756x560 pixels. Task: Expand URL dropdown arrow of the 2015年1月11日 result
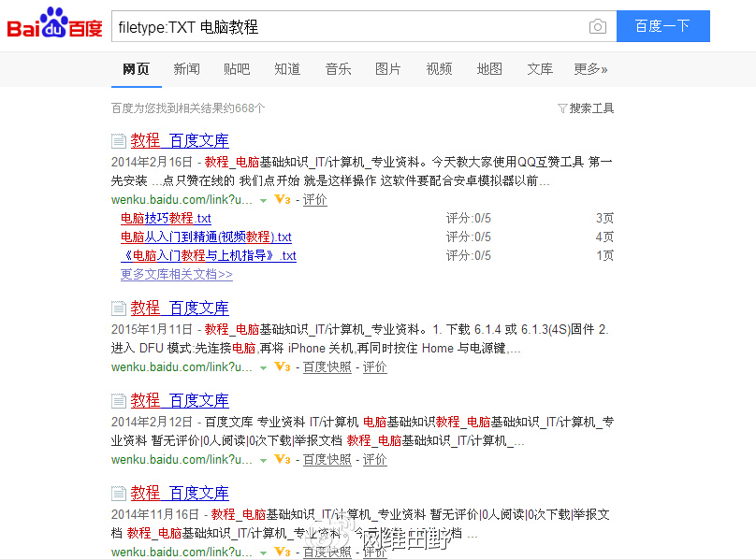click(x=263, y=367)
